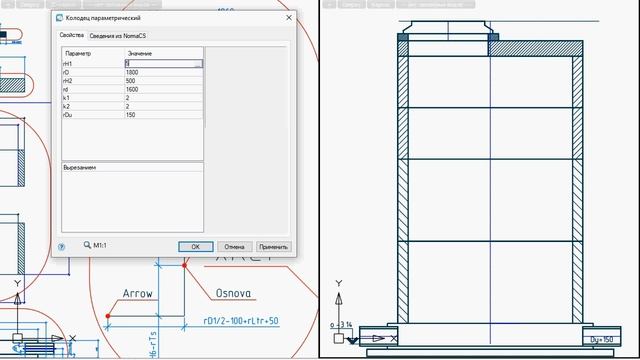Select the rd value cell 1600
640x360 pixels.
click(x=163, y=89)
